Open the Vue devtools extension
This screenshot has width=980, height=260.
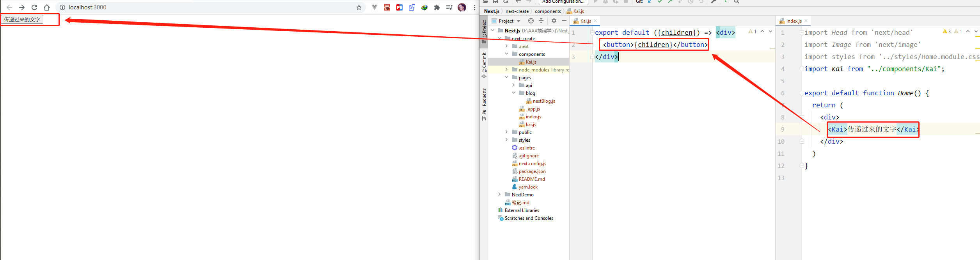click(375, 7)
